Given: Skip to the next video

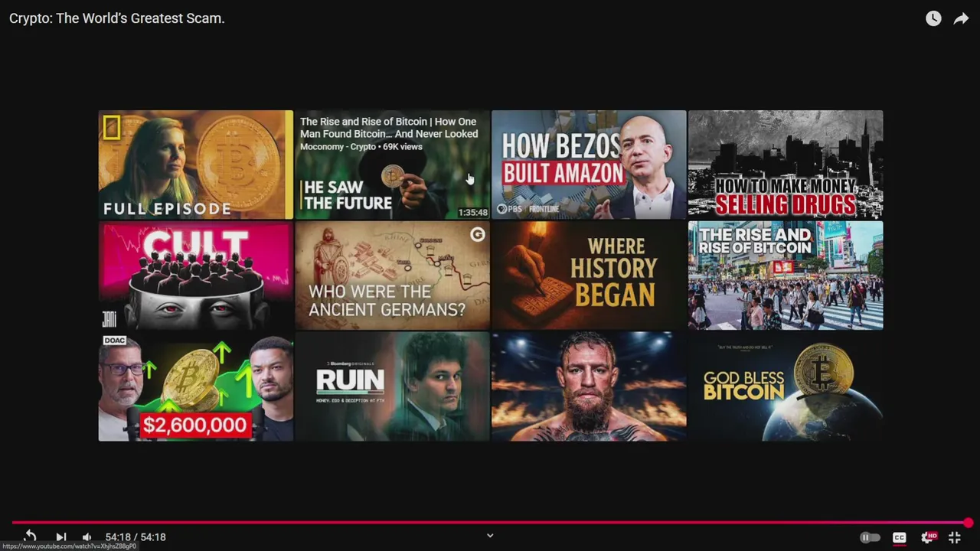Looking at the screenshot, I should coord(61,537).
